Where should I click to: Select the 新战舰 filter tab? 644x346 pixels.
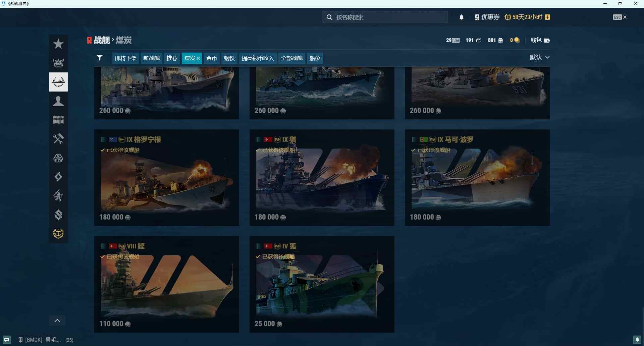click(x=152, y=58)
